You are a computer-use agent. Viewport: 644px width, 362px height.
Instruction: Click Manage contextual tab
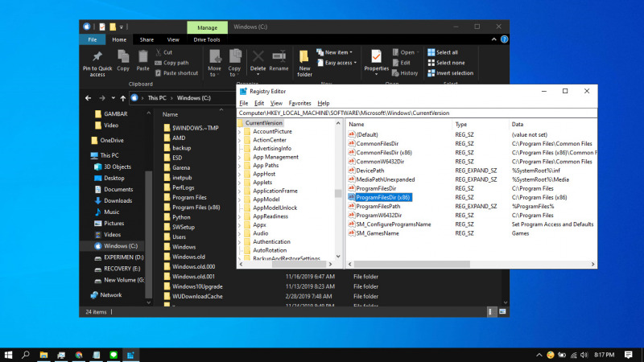(x=208, y=27)
